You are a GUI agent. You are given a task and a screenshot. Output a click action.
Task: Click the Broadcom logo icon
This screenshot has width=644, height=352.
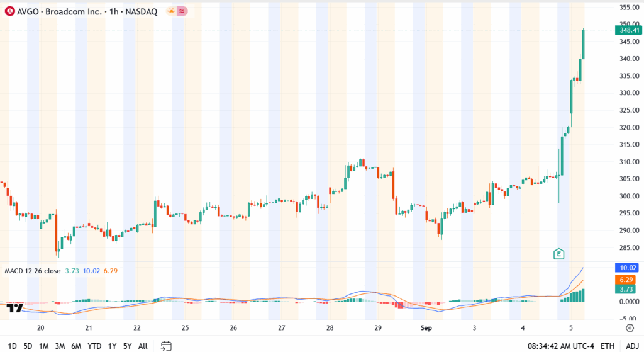click(x=9, y=11)
